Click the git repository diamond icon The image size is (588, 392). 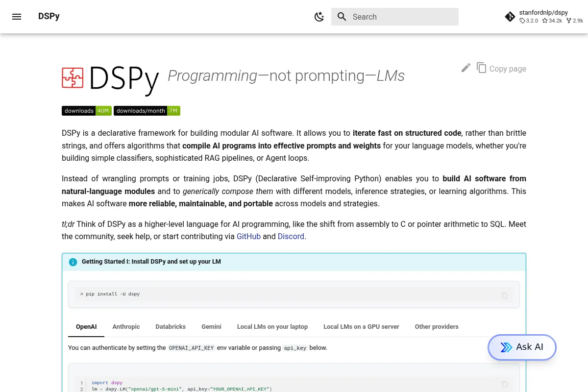pos(510,17)
